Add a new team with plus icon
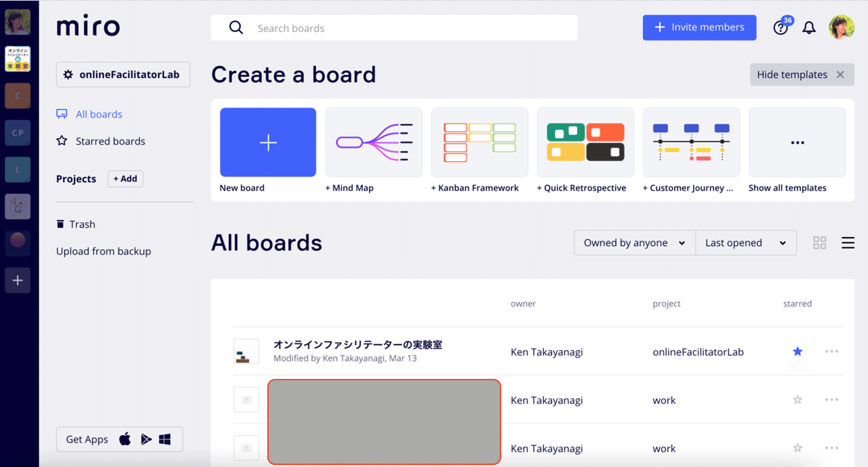The height and width of the screenshot is (467, 868). pos(18,280)
